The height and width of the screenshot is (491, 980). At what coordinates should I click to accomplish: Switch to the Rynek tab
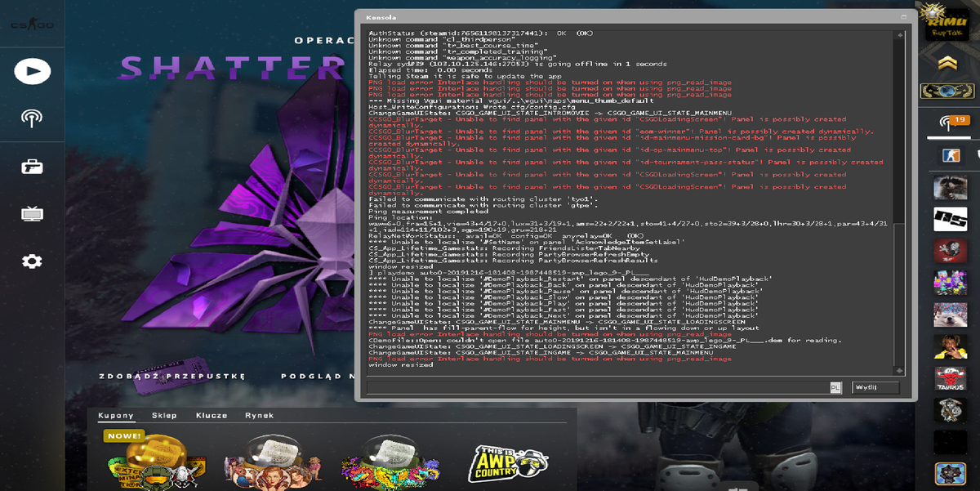point(260,416)
